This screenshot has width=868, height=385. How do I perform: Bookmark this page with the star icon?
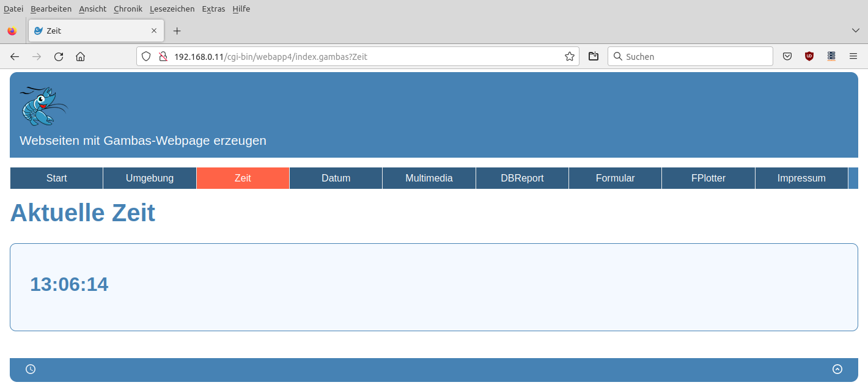(570, 57)
